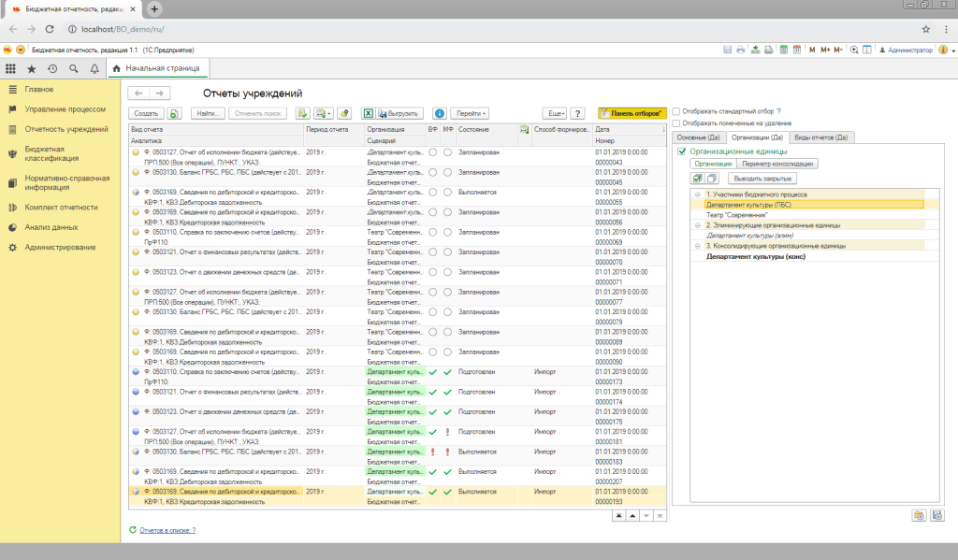Switch to 'Виды отчетов (Да)' tab
This screenshot has height=560, width=958.
tap(821, 137)
